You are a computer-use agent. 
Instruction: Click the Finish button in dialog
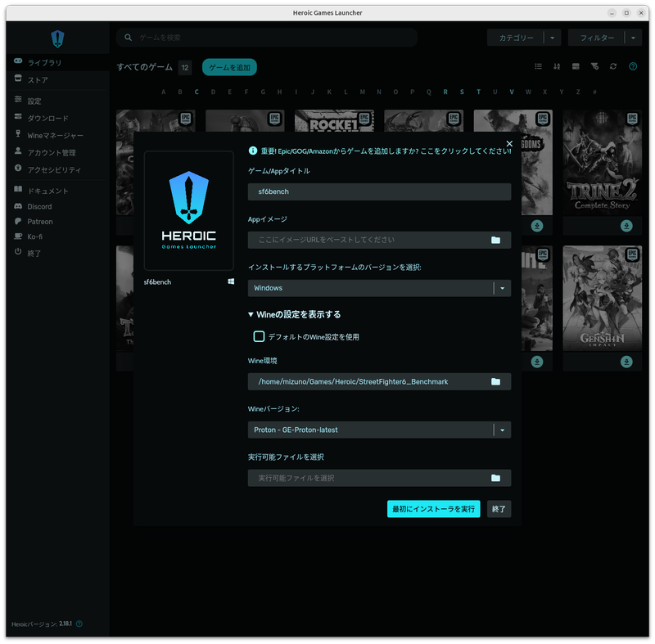click(499, 509)
